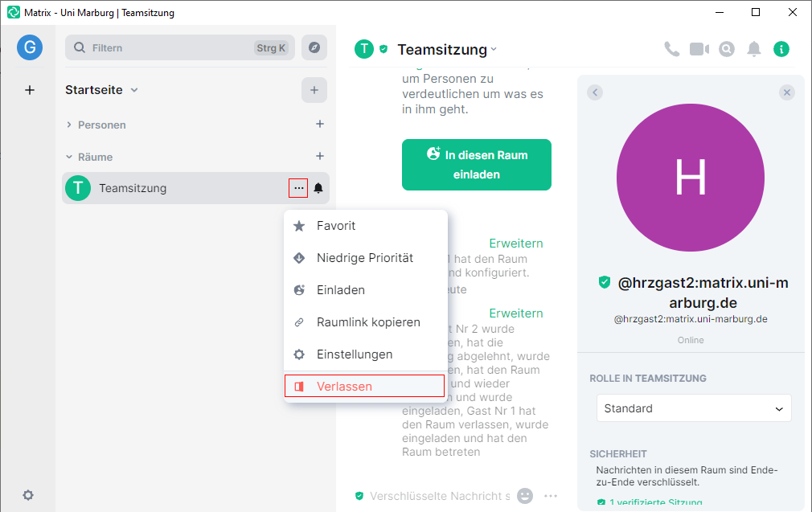Click the green T room avatar in the header

tap(364, 49)
